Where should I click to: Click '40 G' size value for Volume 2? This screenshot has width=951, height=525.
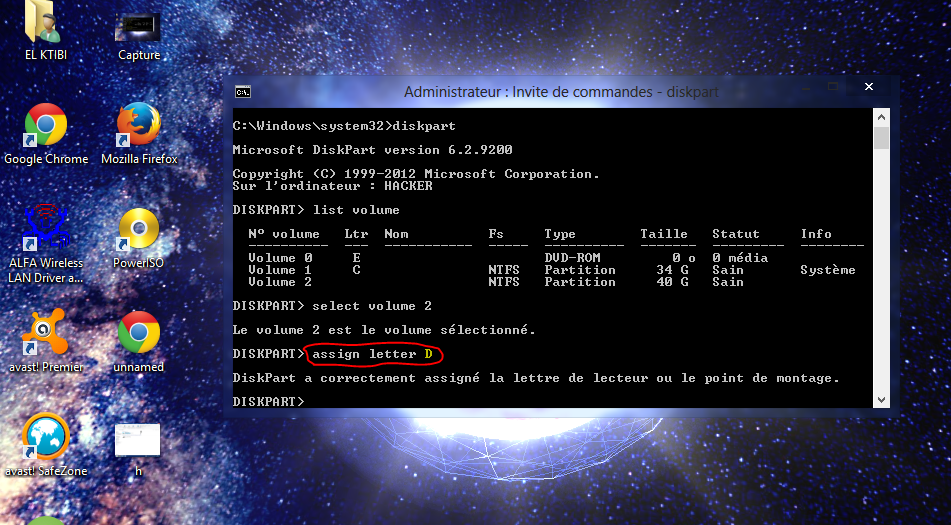pos(672,282)
